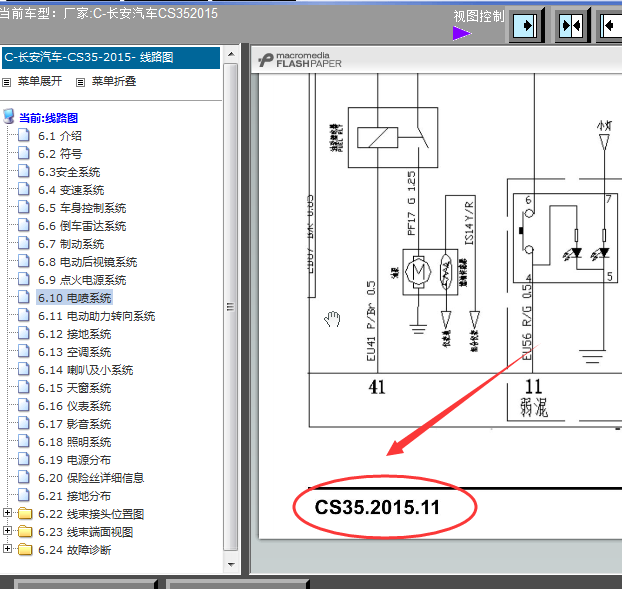This screenshot has width=622, height=589.
Task: Click the 6.24 故障诊断 folder label
Action: pyautogui.click(x=75, y=550)
